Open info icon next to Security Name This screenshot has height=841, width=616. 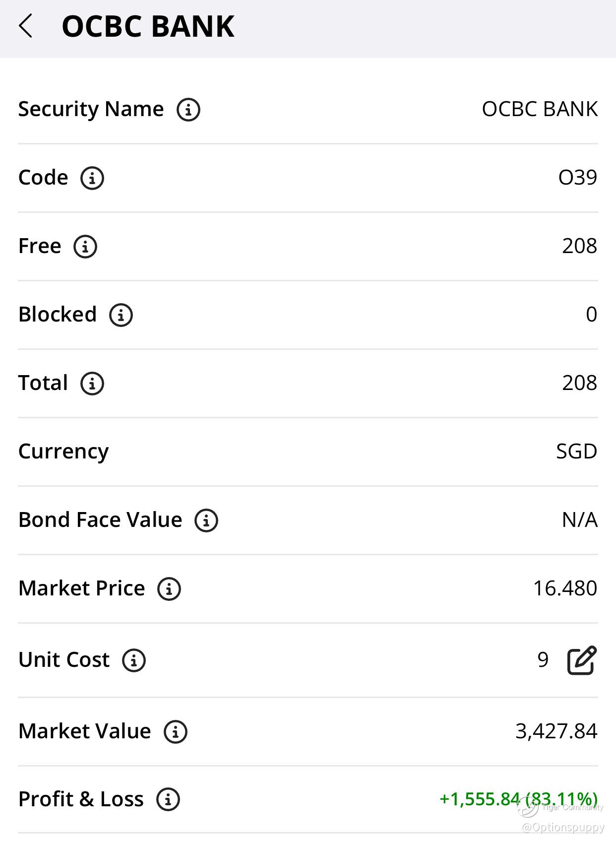click(x=188, y=110)
